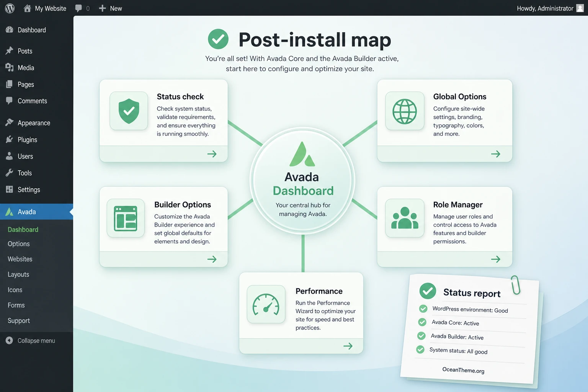Open the Performance card arrow
This screenshot has height=392, width=588.
tap(348, 346)
